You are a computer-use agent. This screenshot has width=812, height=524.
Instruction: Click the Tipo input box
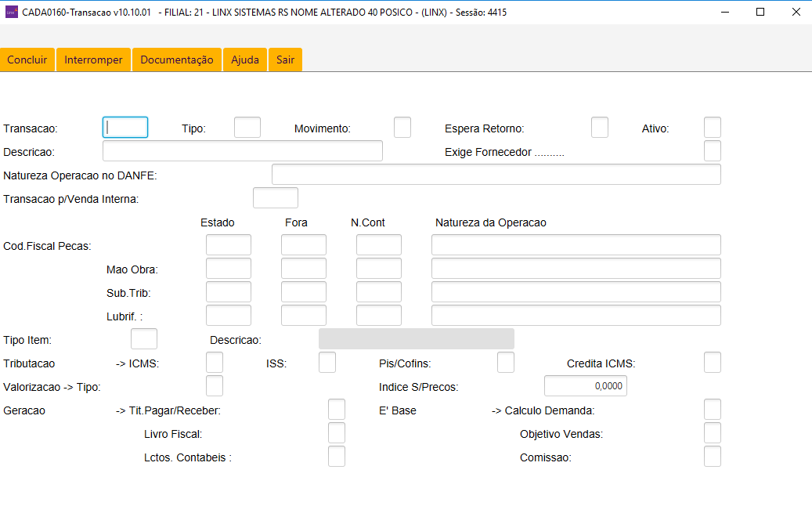(x=247, y=128)
